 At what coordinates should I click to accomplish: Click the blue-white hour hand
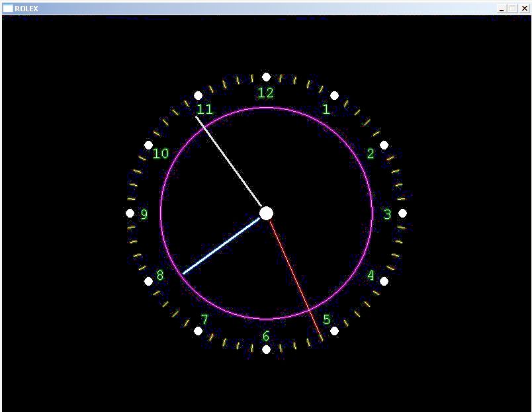tap(221, 245)
